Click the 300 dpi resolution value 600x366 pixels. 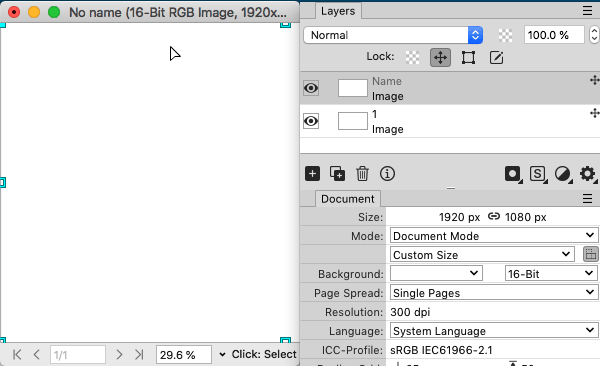pyautogui.click(x=410, y=312)
